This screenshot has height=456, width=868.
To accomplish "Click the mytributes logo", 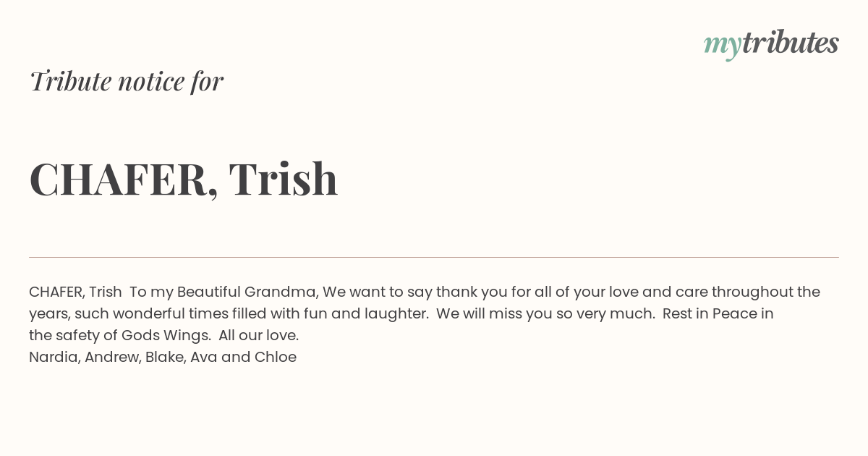I will tap(771, 43).
